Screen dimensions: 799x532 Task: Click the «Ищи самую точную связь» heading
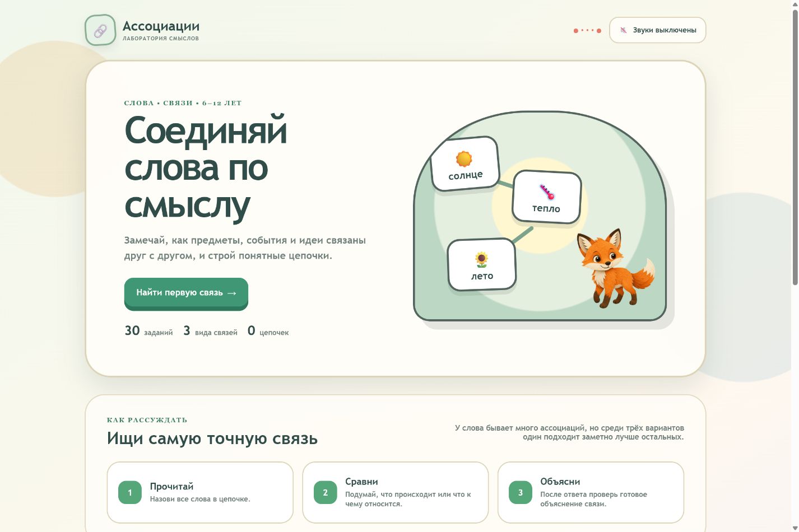tap(212, 438)
